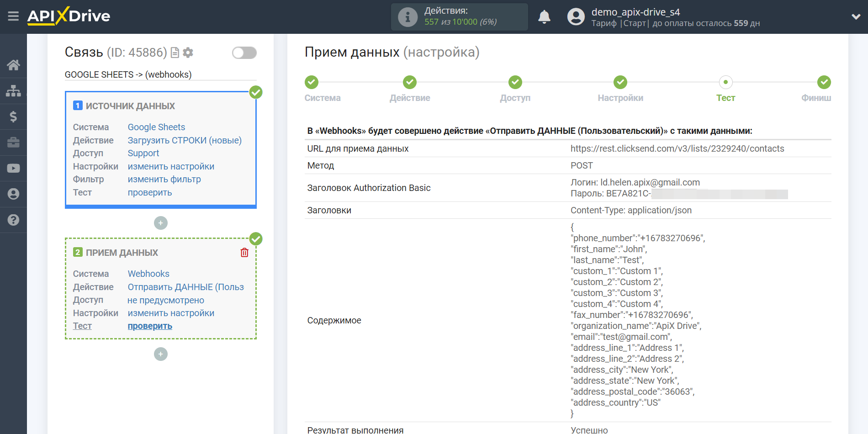Click the login ld.helen.apix@gmail.com text
This screenshot has height=434, width=868.
[650, 182]
